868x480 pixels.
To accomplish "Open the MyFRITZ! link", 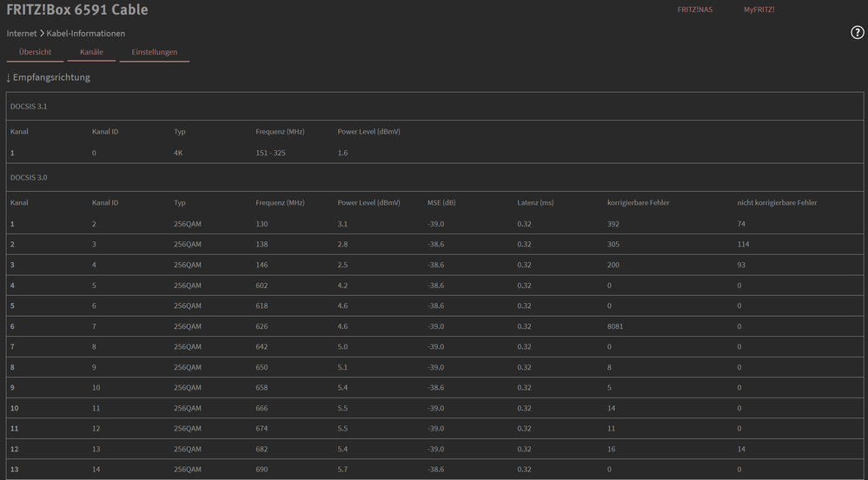I will (759, 10).
